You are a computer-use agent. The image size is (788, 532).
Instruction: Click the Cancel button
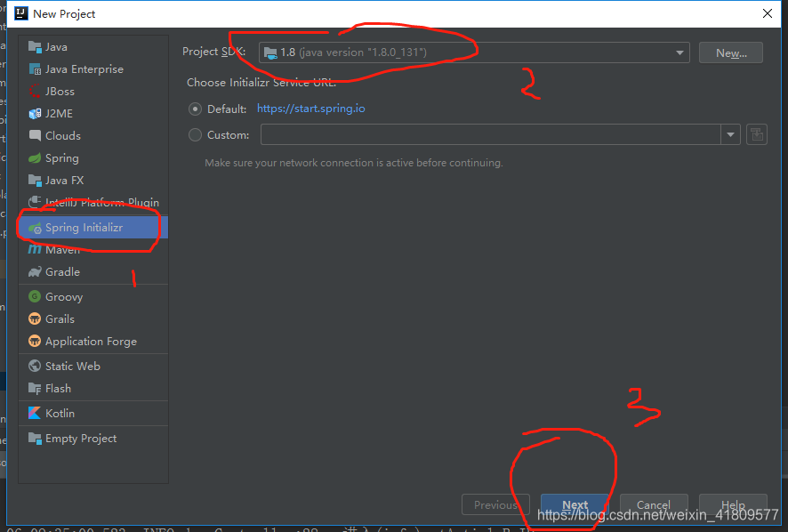[x=654, y=504]
